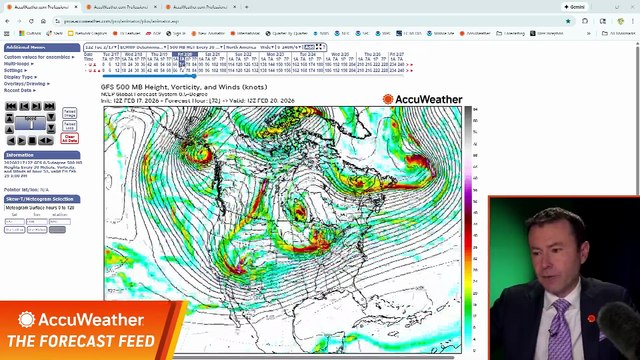Click the color scale legend bar
This screenshot has height=360, width=640.
(x=468, y=229)
